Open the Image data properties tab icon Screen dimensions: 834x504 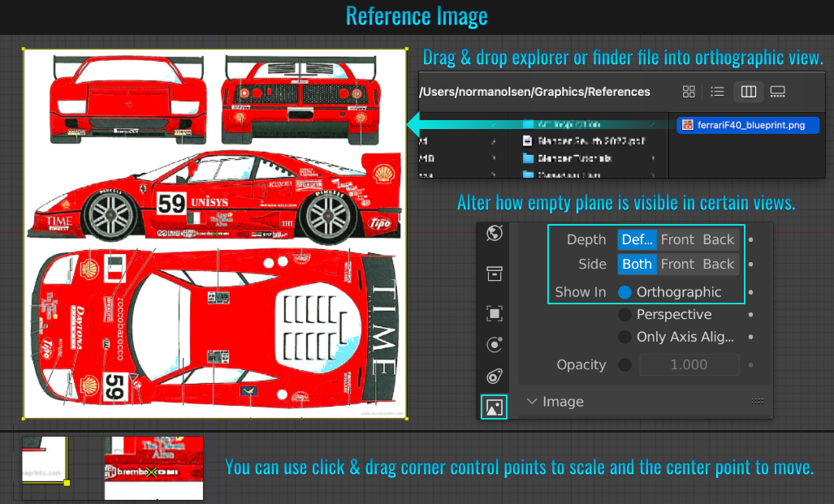494,407
